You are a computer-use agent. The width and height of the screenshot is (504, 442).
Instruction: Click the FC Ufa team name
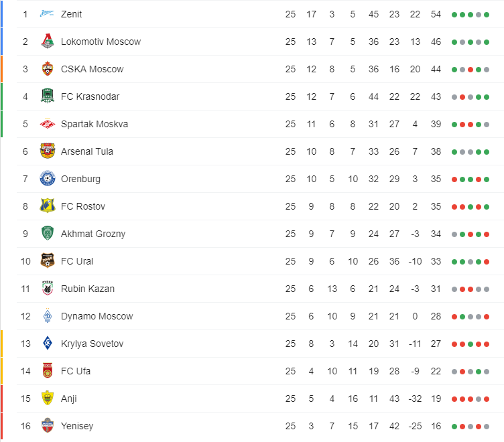(x=76, y=371)
